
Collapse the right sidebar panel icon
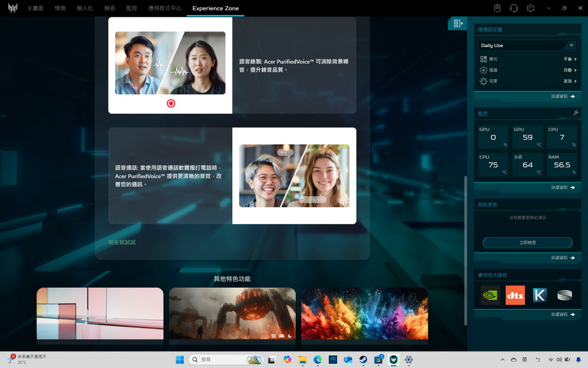[x=457, y=24]
